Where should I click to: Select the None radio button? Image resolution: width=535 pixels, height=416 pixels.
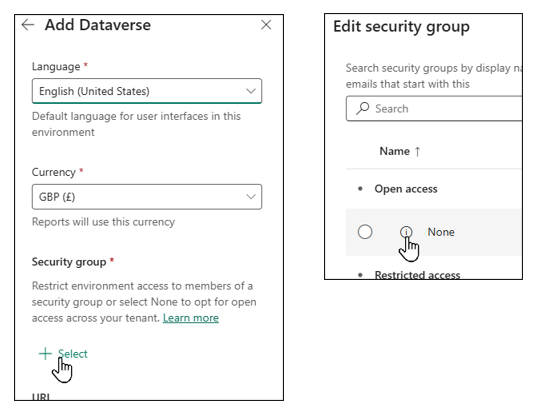365,232
